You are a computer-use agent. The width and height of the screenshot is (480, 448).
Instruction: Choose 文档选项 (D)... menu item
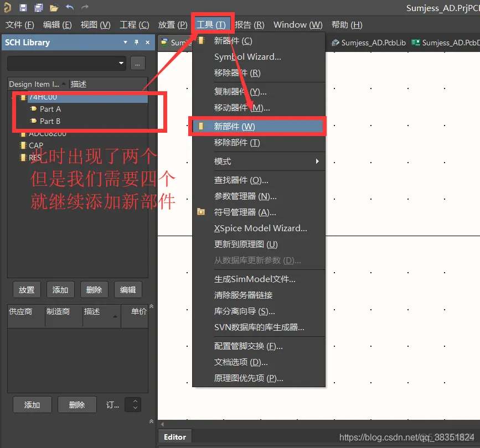click(259, 362)
